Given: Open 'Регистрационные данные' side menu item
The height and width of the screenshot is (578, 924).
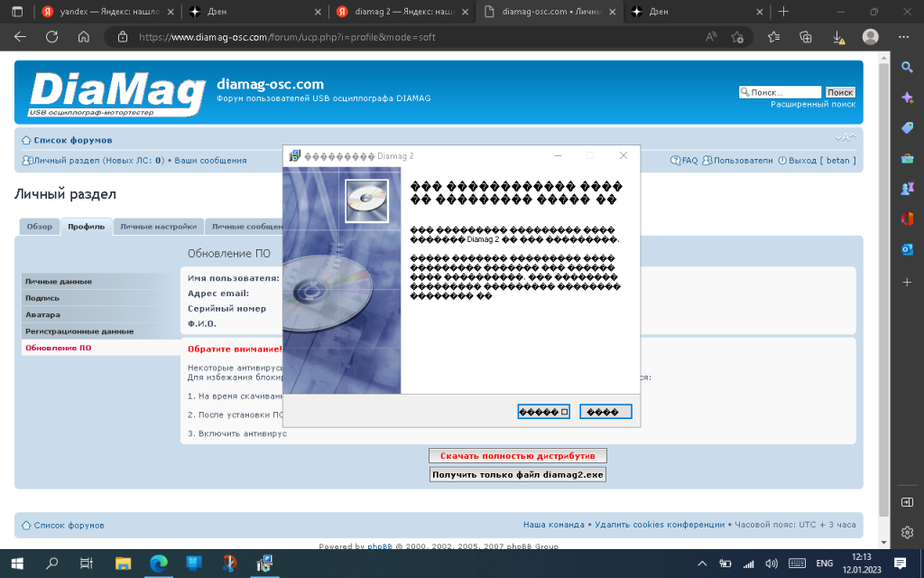Looking at the screenshot, I should tap(101, 331).
